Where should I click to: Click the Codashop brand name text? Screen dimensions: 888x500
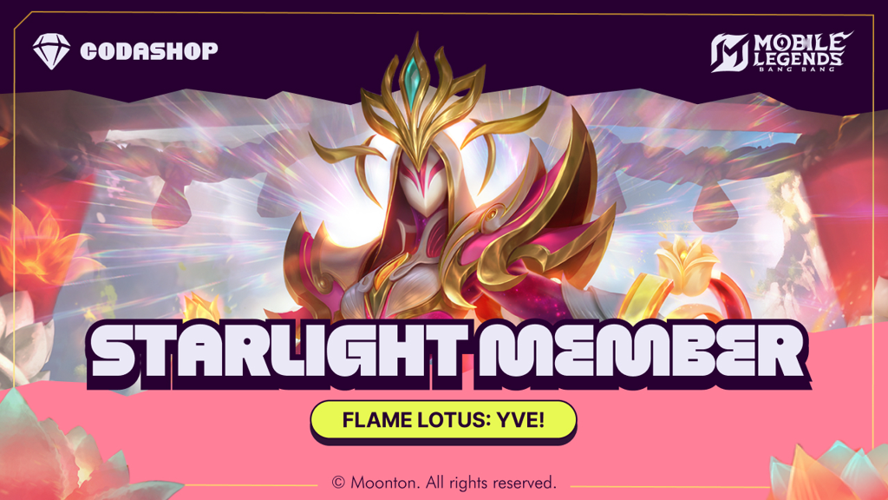pos(149,51)
